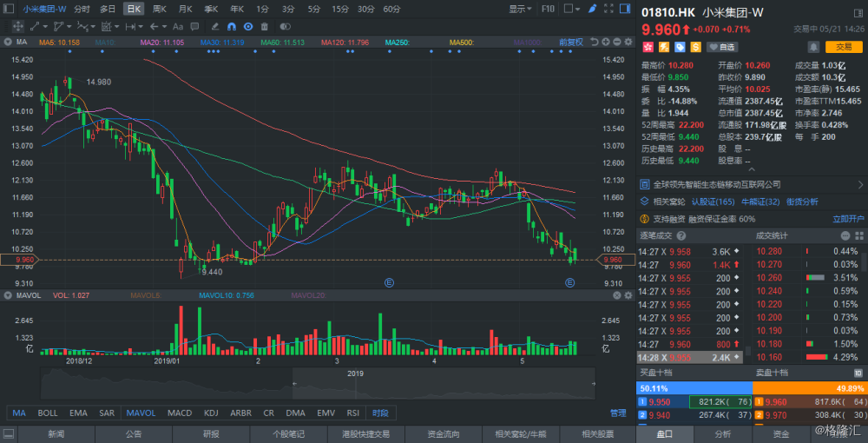Open MA indicator settings gear
Image resolution: width=868 pixels, height=443 pixels.
628,42
